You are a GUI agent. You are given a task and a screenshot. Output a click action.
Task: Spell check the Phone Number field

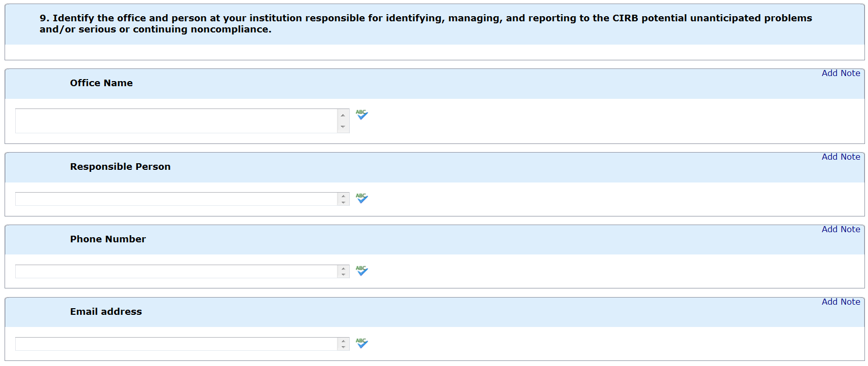[361, 271]
